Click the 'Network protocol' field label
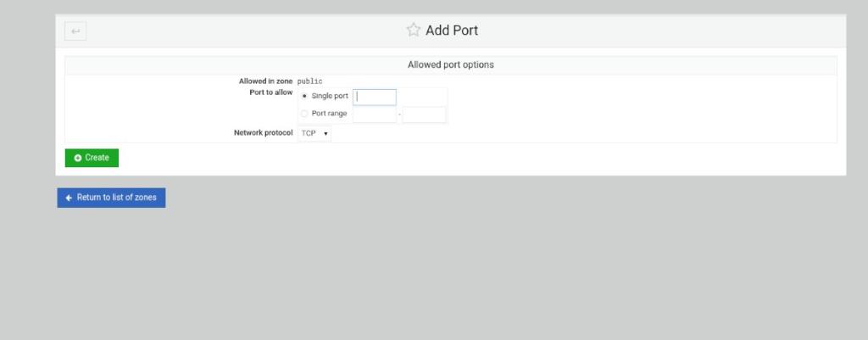Viewport: 868px width, 340px height. [263, 133]
